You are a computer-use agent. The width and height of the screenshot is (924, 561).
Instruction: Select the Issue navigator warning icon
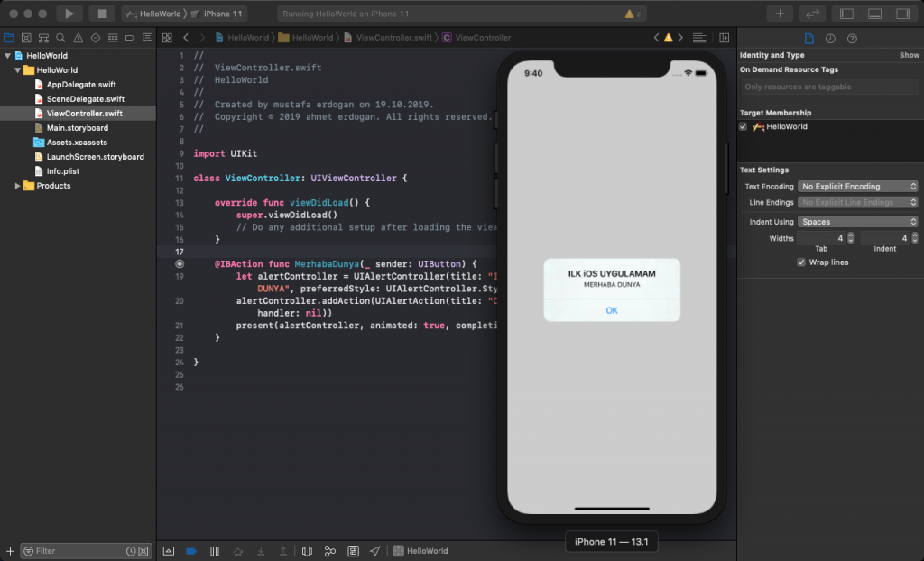pyautogui.click(x=79, y=38)
